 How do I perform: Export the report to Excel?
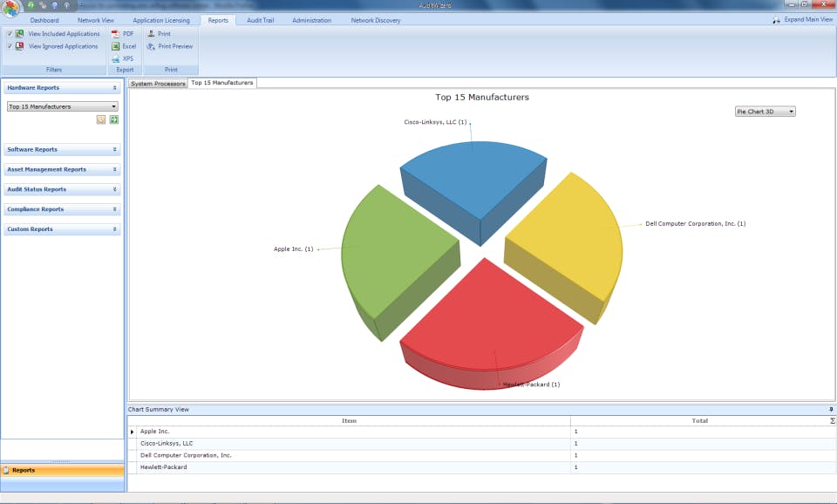pyautogui.click(x=123, y=46)
